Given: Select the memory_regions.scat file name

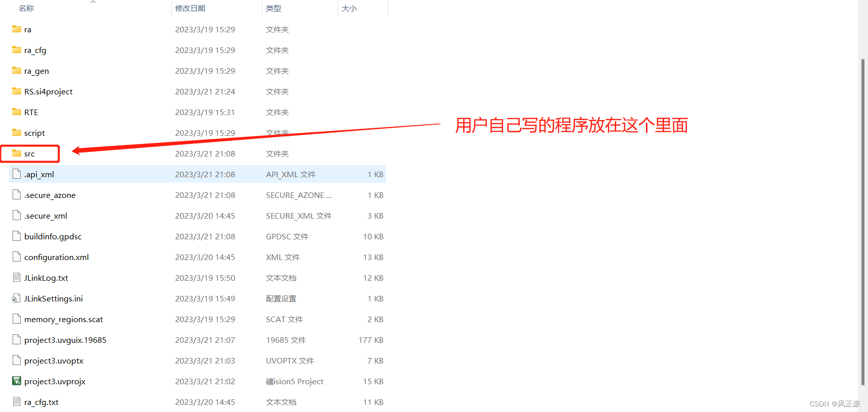Looking at the screenshot, I should 64,320.
